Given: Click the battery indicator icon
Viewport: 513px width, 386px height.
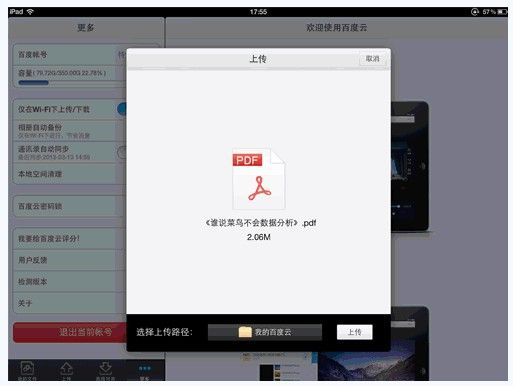Looking at the screenshot, I should coord(502,12).
